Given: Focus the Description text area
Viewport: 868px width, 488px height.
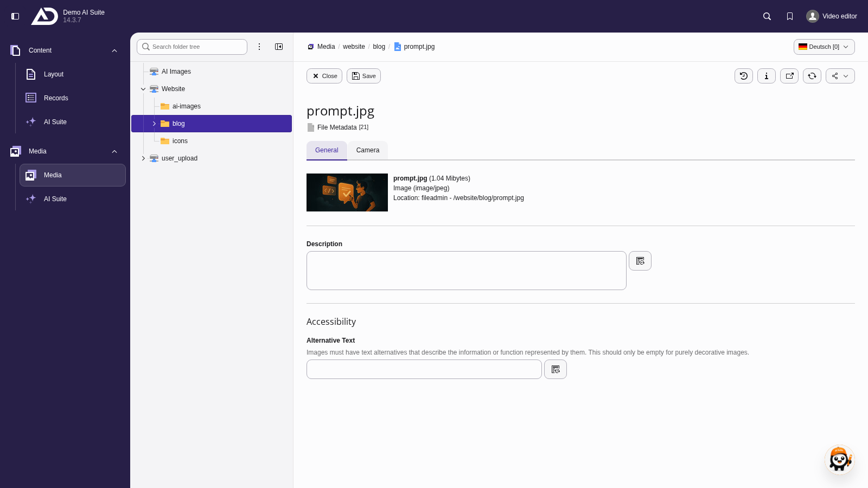Looking at the screenshot, I should 467,271.
